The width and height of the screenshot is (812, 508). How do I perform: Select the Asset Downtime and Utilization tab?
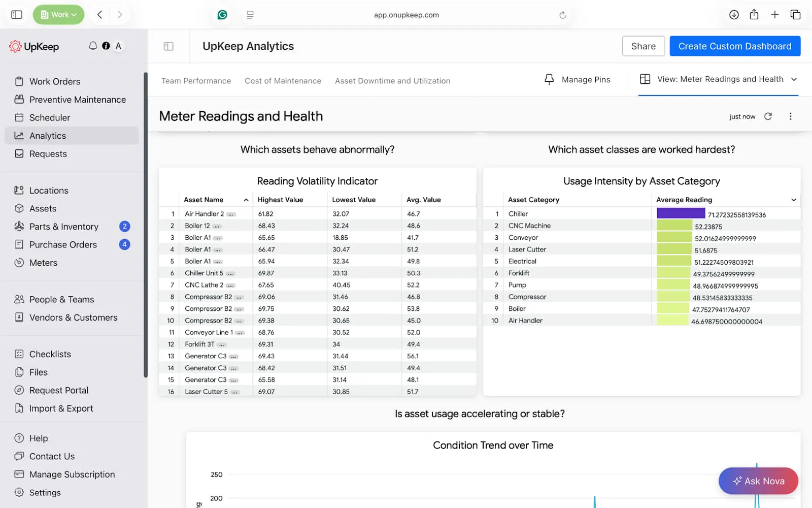pos(392,81)
